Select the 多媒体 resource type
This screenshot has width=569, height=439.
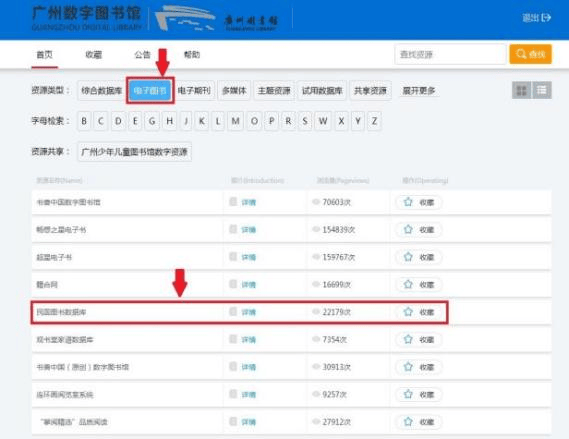point(234,90)
